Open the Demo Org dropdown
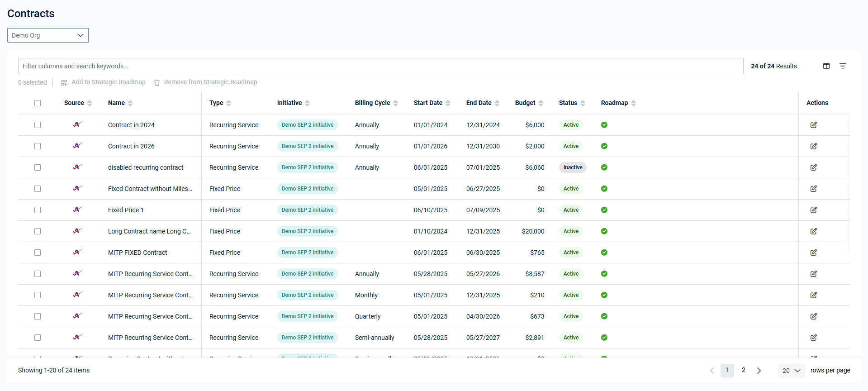 click(48, 35)
